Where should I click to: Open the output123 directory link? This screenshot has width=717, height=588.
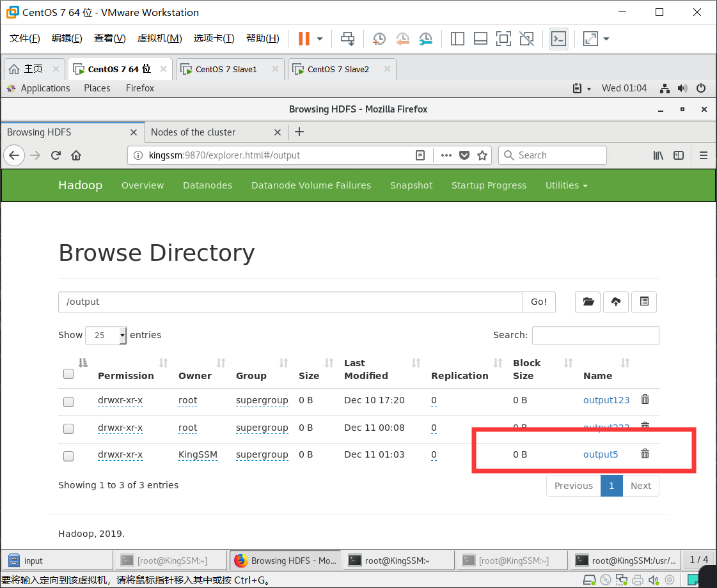pos(606,400)
